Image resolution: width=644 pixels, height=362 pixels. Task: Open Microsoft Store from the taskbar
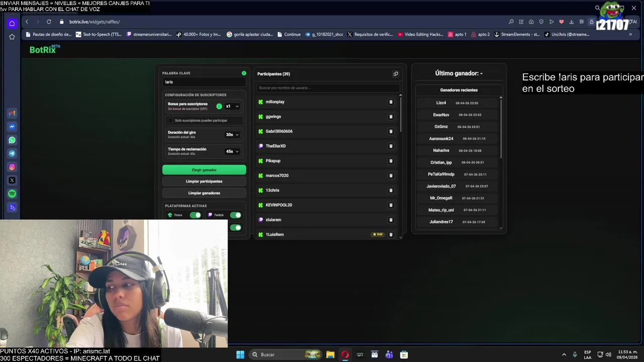pyautogui.click(x=404, y=354)
